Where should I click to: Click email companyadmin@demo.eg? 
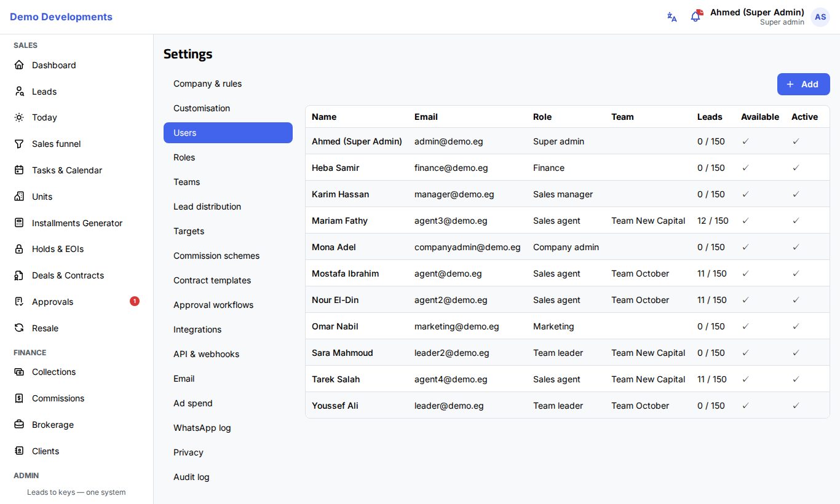467,247
